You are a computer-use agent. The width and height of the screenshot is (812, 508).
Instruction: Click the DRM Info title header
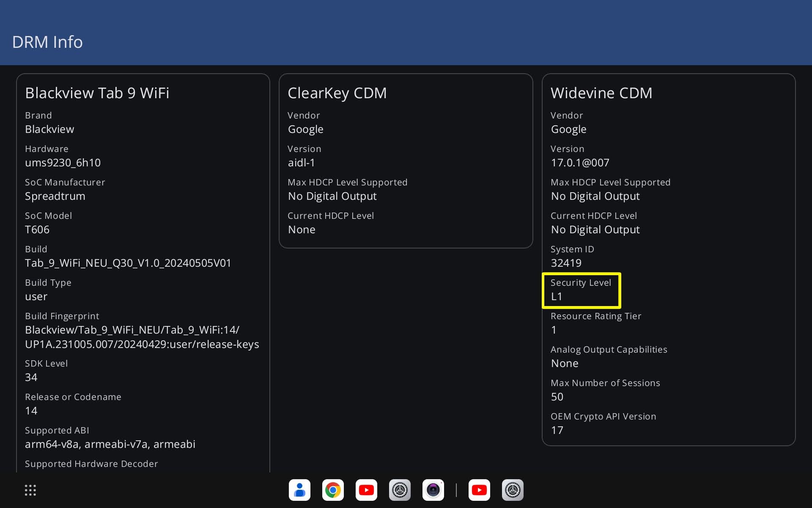tap(48, 41)
